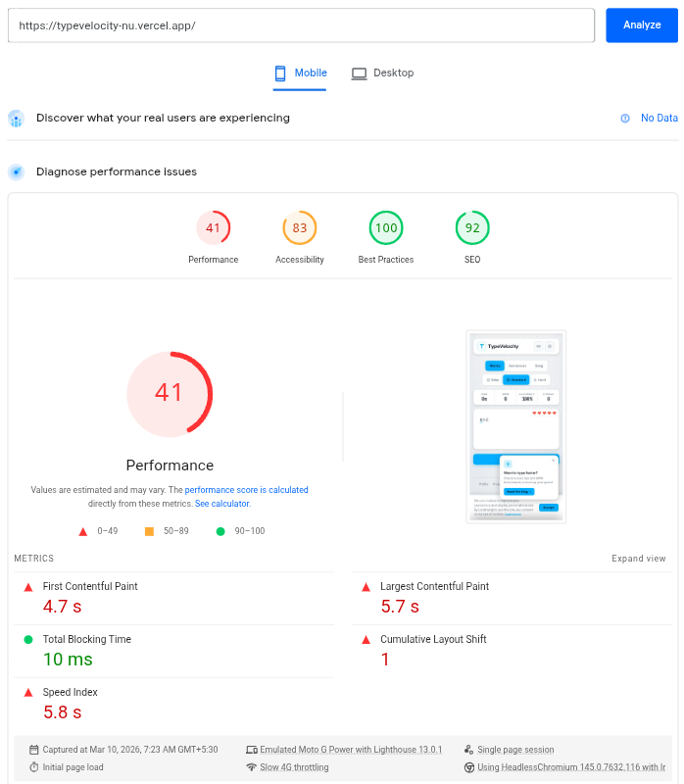Click the calendar icon beside Captured at
This screenshot has width=684, height=784.
[34, 750]
